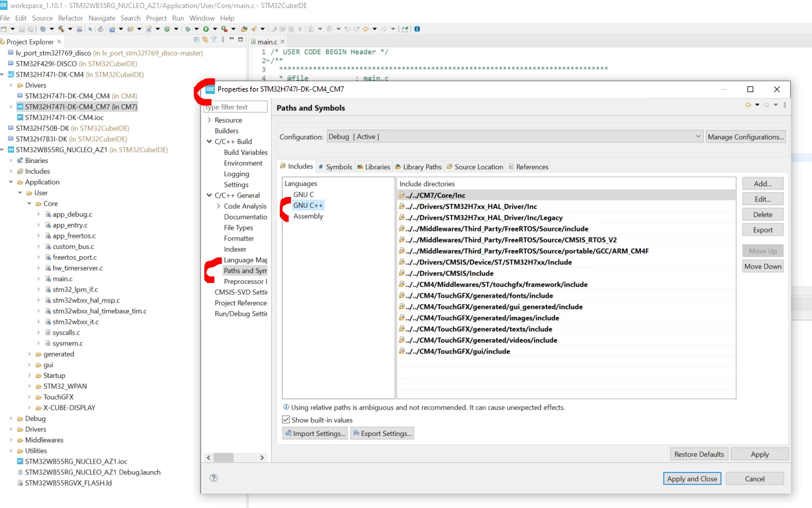The height and width of the screenshot is (508, 812).
Task: Collapse all in Project Explorer
Action: 197,40
